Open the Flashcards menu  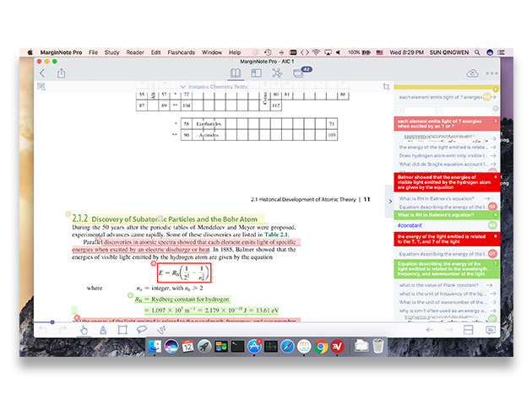[182, 52]
